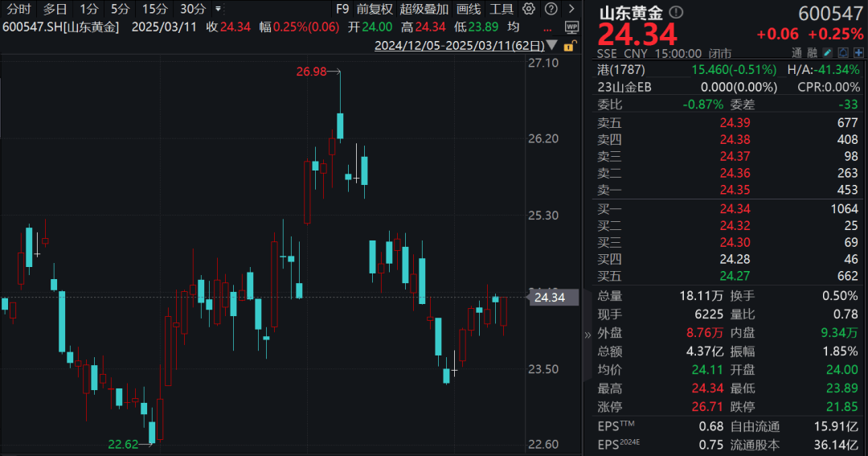Switch to 分时 tab
868x456 pixels.
click(x=18, y=9)
